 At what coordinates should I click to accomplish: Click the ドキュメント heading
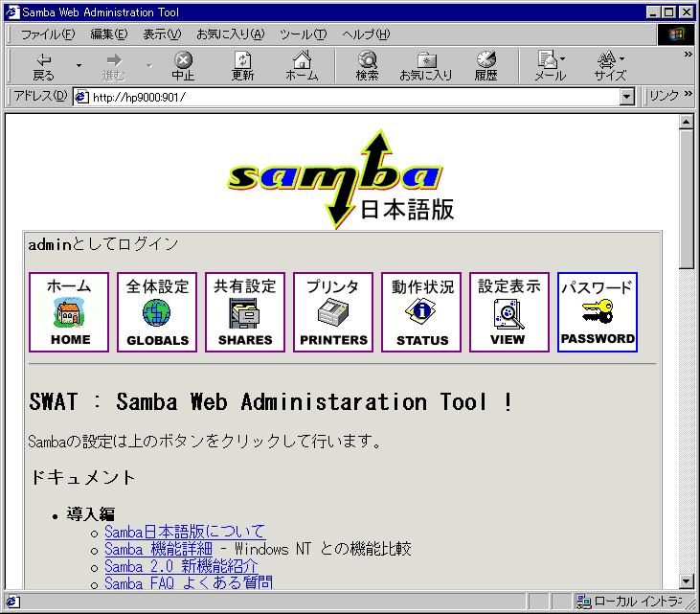82,477
